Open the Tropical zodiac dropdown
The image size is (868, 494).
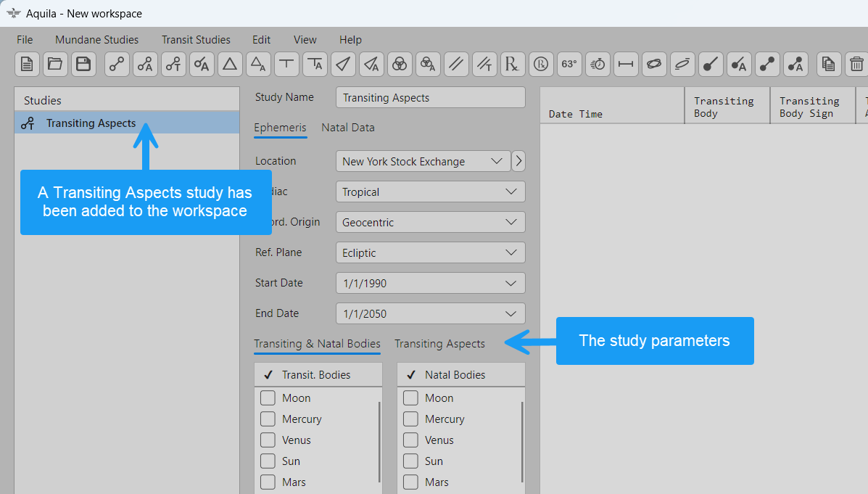(x=431, y=192)
